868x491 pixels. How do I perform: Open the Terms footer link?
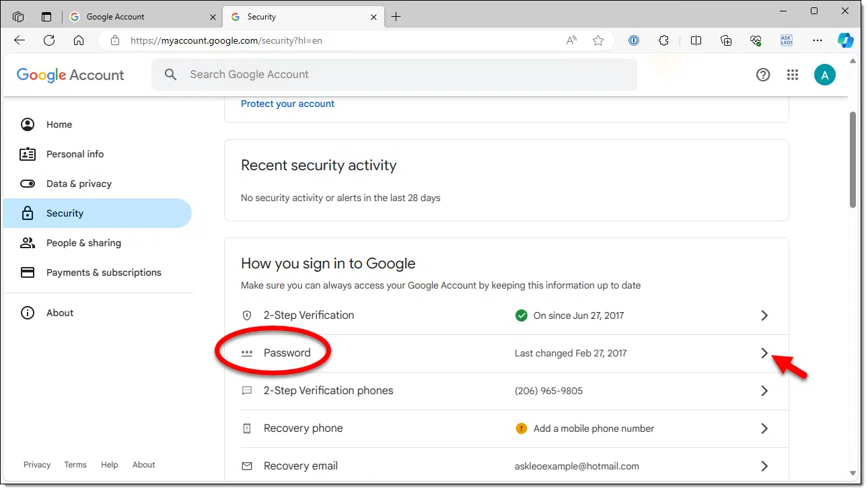75,465
